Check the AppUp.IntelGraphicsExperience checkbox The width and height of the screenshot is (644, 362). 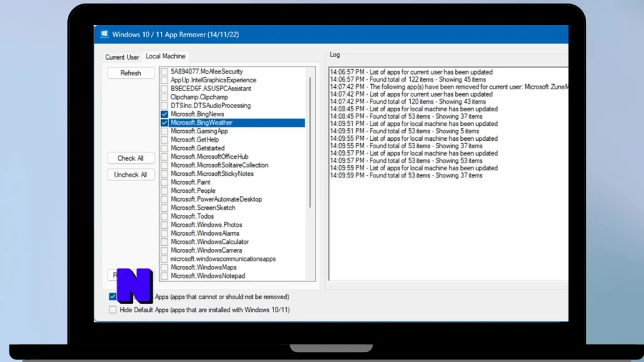tap(164, 80)
